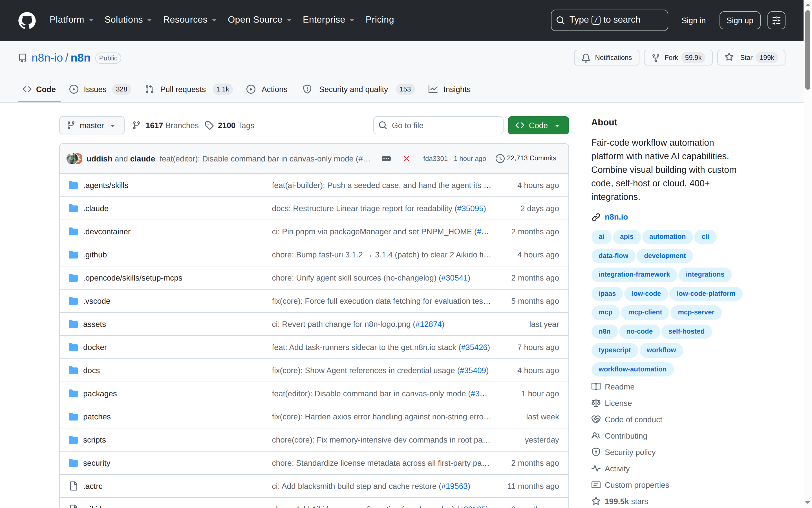This screenshot has height=508, width=812.
Task: Click the red failed-checks X status icon
Action: [x=406, y=159]
